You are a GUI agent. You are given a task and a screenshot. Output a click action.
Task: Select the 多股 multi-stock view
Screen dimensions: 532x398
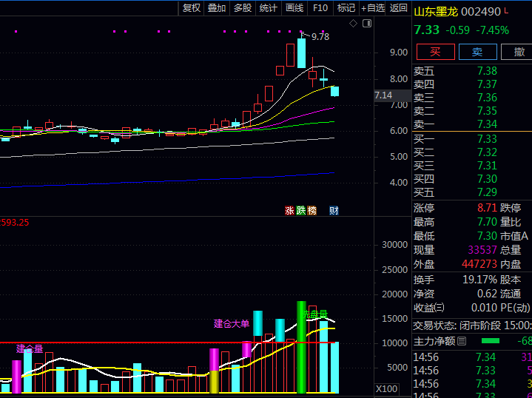[243, 8]
